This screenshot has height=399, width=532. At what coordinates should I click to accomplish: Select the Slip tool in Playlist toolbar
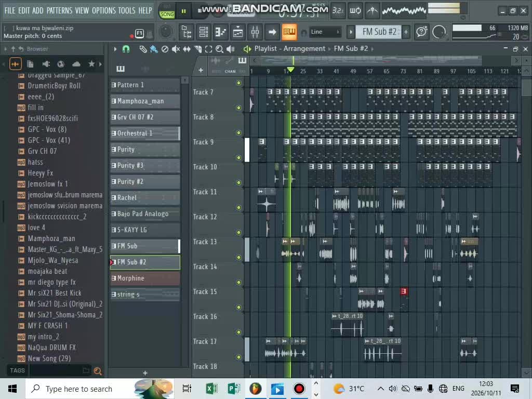click(187, 49)
